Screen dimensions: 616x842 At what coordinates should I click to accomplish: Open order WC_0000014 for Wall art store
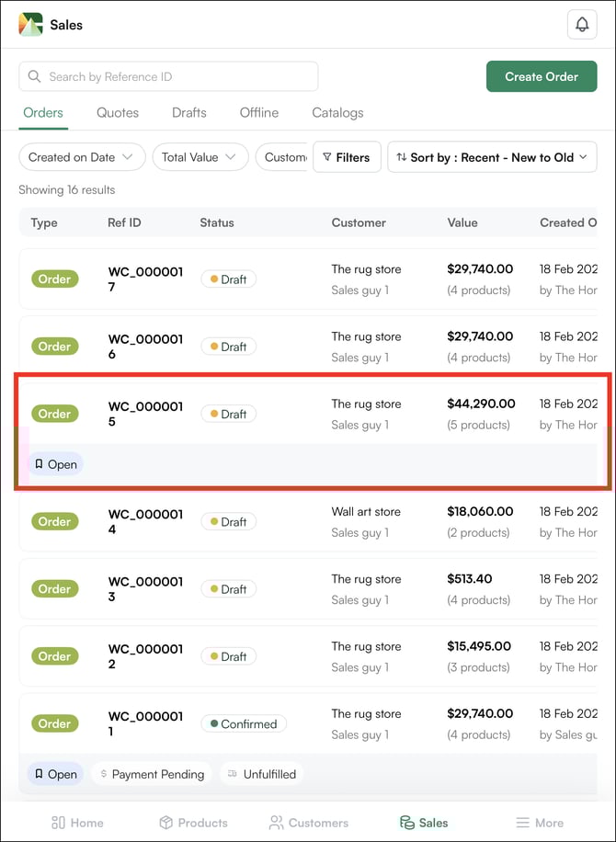(x=145, y=522)
